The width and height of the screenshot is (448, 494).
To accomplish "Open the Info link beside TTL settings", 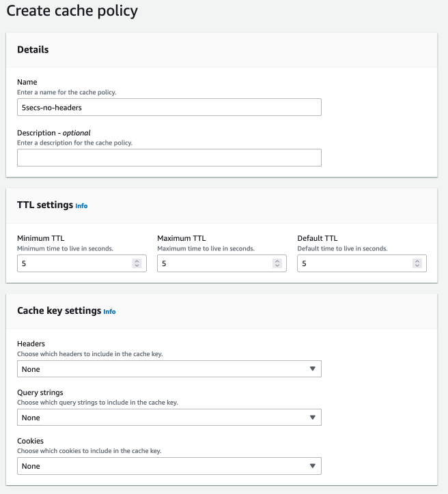I will (x=81, y=205).
